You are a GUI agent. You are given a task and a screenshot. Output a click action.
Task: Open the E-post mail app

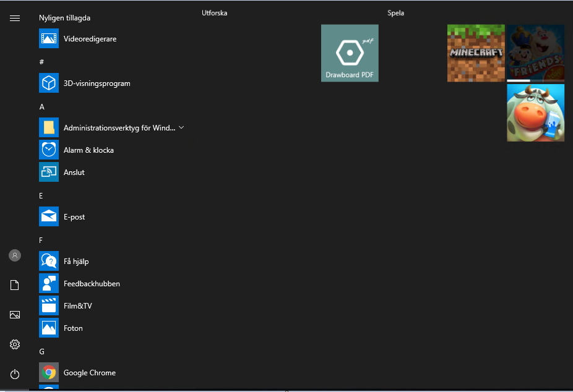[49, 217]
